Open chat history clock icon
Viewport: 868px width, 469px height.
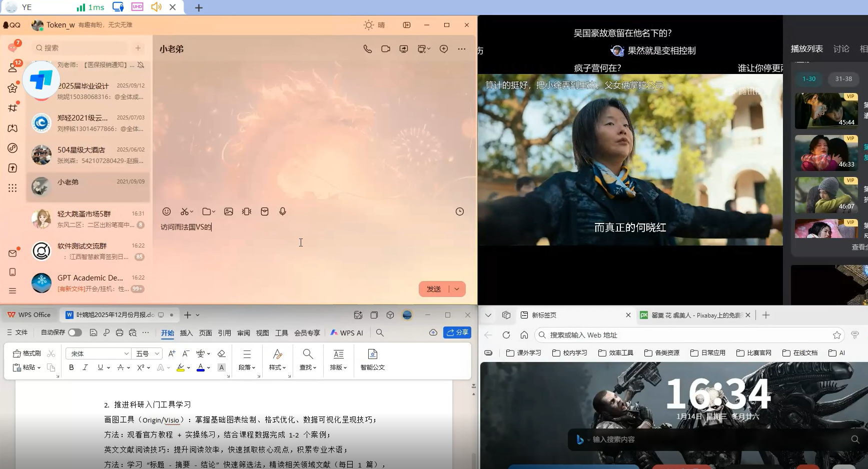point(459,211)
